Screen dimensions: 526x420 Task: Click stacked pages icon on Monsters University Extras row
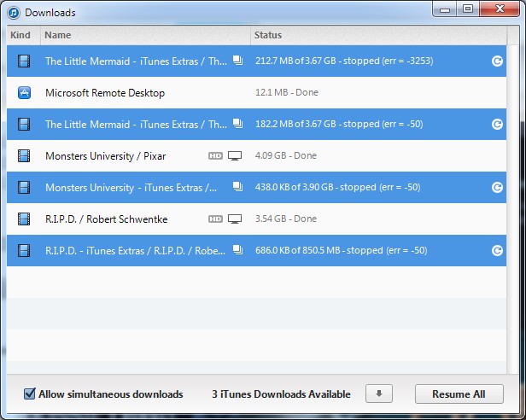pos(238,186)
